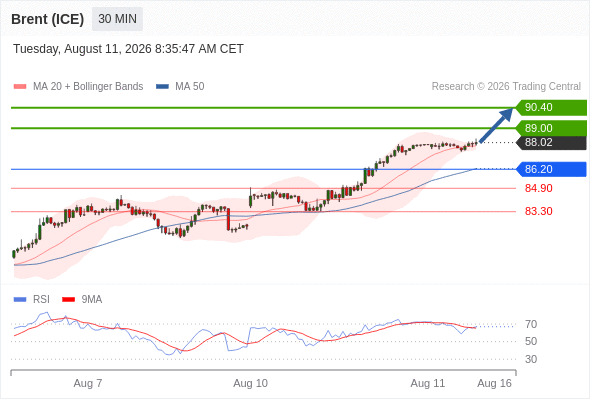Click the RSI 70 level label
The width and height of the screenshot is (590, 400).
[531, 324]
